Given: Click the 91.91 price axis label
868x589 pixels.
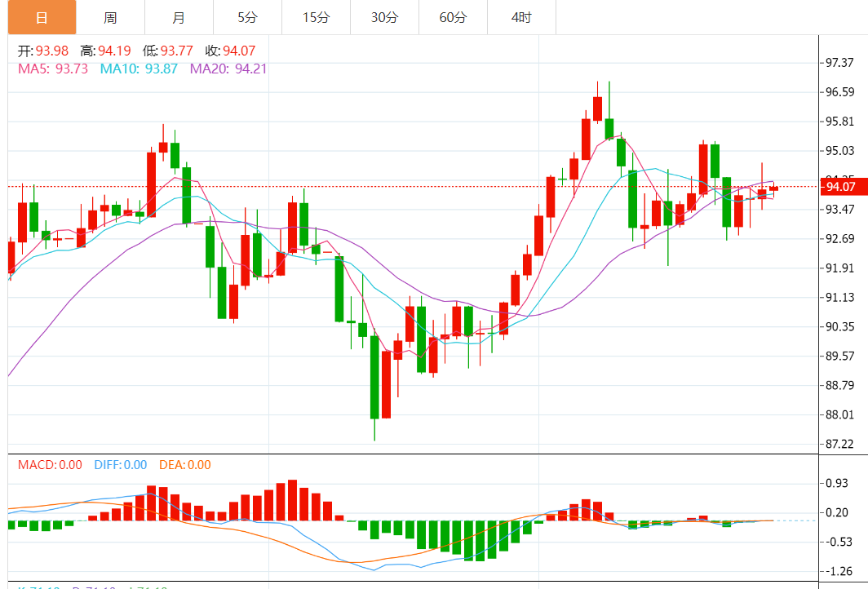Looking at the screenshot, I should tap(839, 268).
